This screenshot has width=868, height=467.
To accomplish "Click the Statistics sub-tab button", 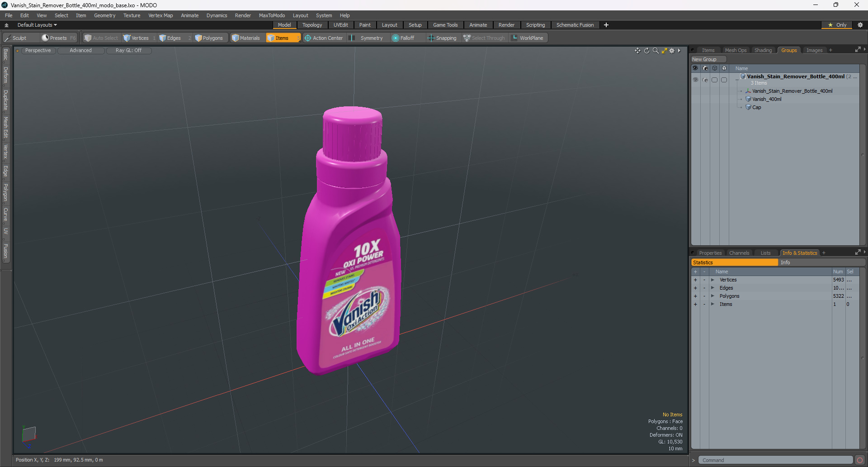I will point(734,262).
